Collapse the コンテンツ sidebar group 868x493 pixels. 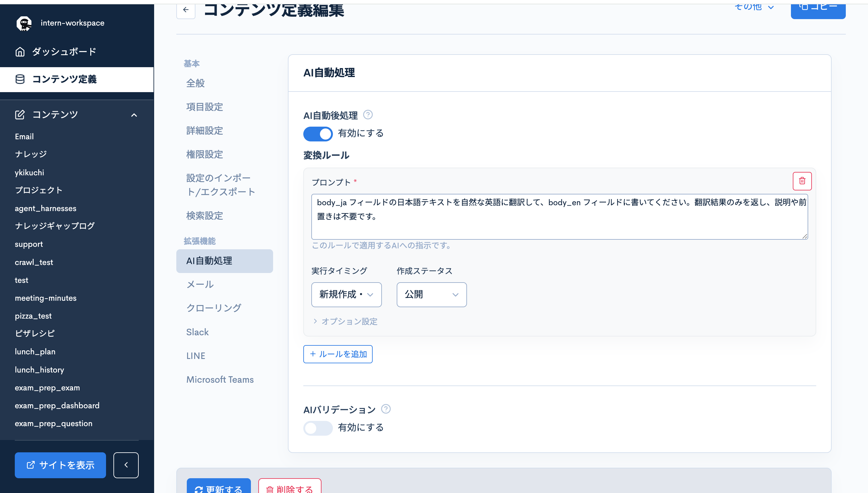click(134, 115)
